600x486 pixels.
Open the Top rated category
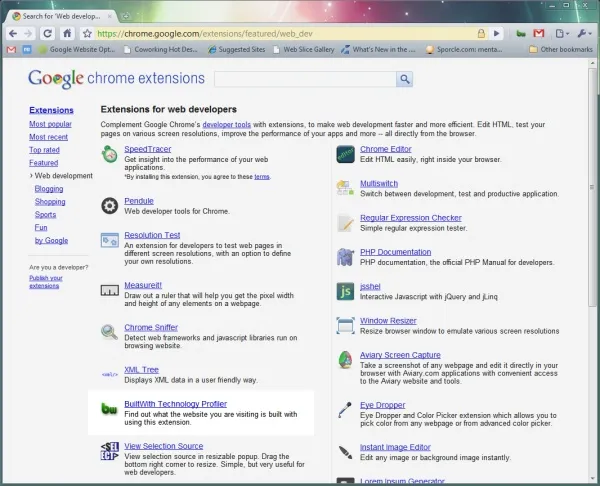click(x=44, y=150)
